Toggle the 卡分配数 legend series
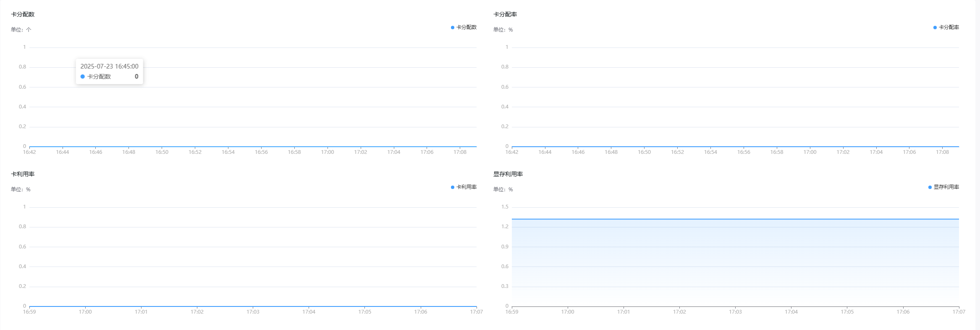 coord(464,27)
